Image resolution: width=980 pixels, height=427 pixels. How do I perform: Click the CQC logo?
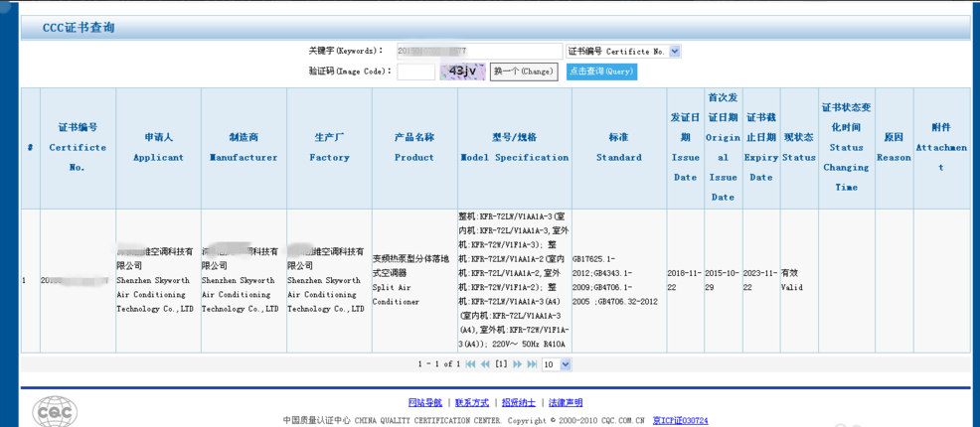(x=56, y=411)
